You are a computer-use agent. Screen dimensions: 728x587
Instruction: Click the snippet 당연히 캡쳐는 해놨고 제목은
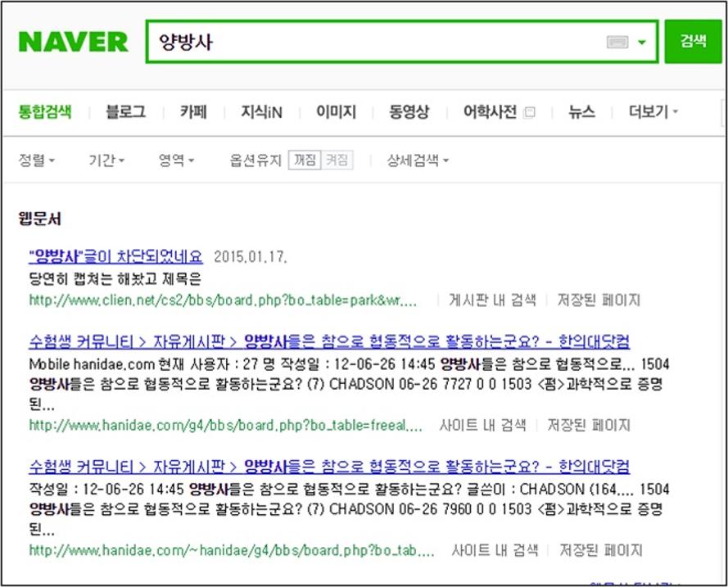pyautogui.click(x=115, y=279)
